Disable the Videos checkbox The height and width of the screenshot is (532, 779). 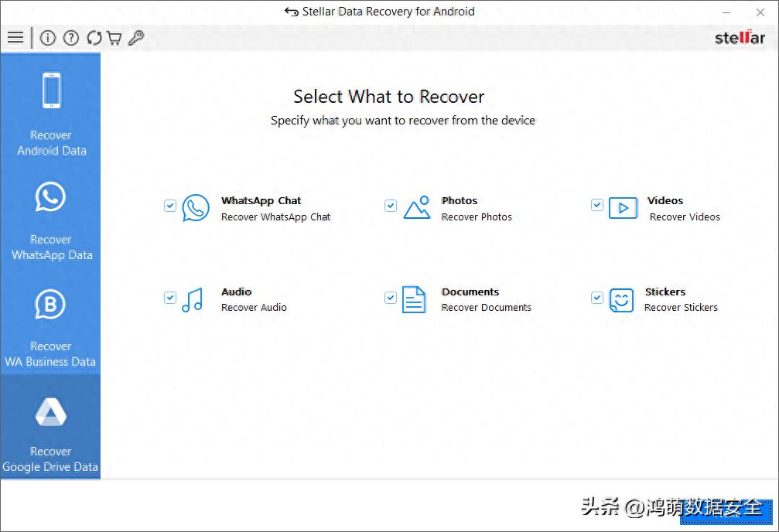tap(597, 205)
